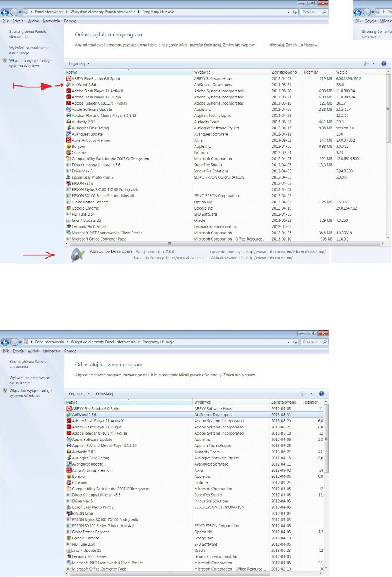
Task: Click the Auslogics Disk Defrag icon in the lower window
Action: [69, 458]
